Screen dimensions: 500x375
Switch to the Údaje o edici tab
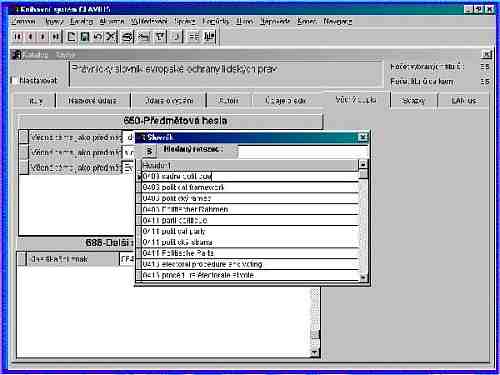[286, 100]
